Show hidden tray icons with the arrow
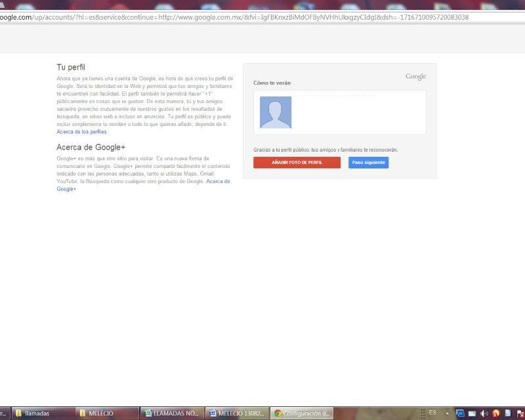Screen dimensions: 525x420 point(447,413)
